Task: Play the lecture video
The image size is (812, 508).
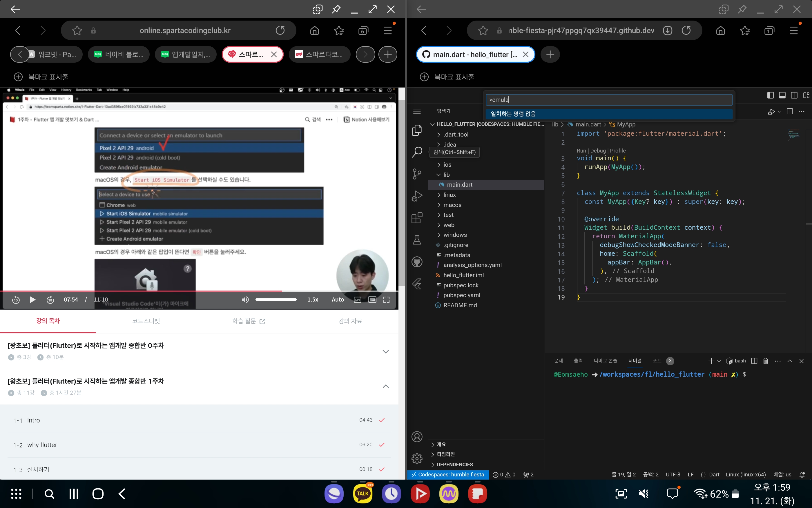Action: tap(32, 299)
